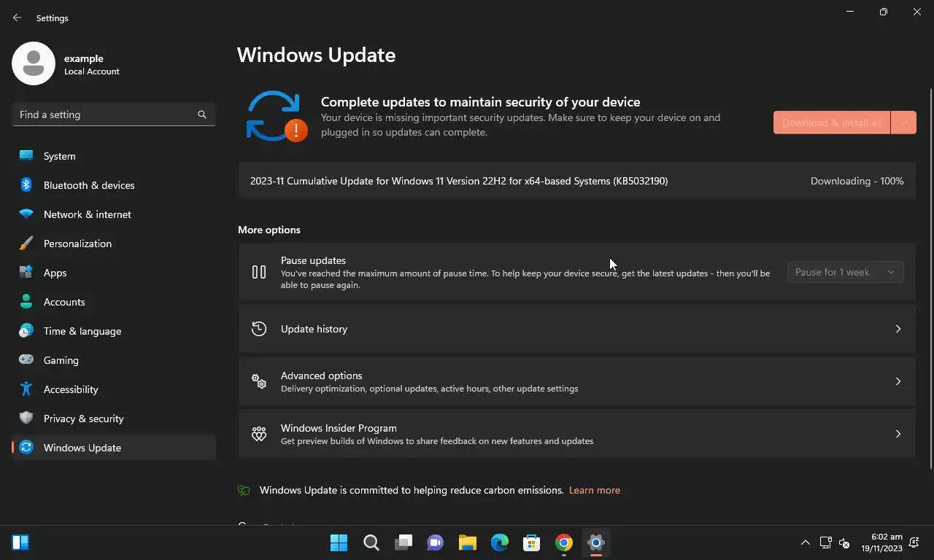Click the Accessibility figure icon
This screenshot has width=934, height=560.
[26, 389]
